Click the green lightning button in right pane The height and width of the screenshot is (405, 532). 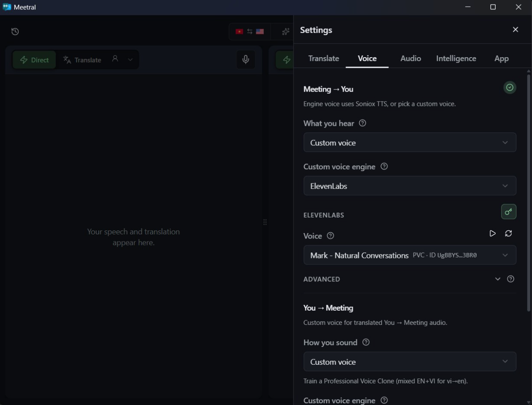coord(285,60)
